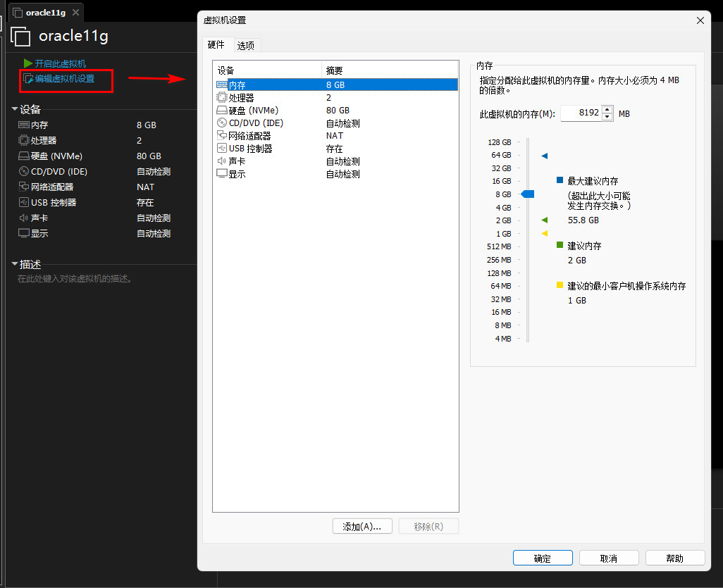Click the 添加(A)... button
Viewport: 723px width, 588px height.
tap(361, 527)
